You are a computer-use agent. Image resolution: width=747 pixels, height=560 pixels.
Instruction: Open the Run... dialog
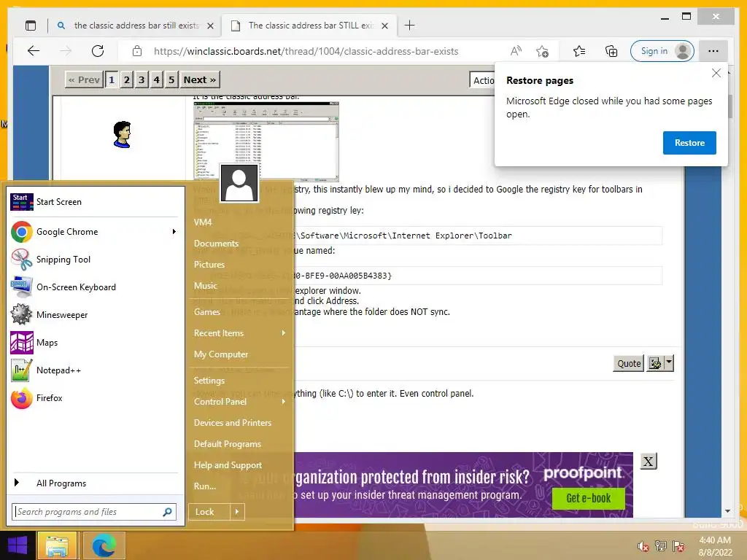coord(205,486)
